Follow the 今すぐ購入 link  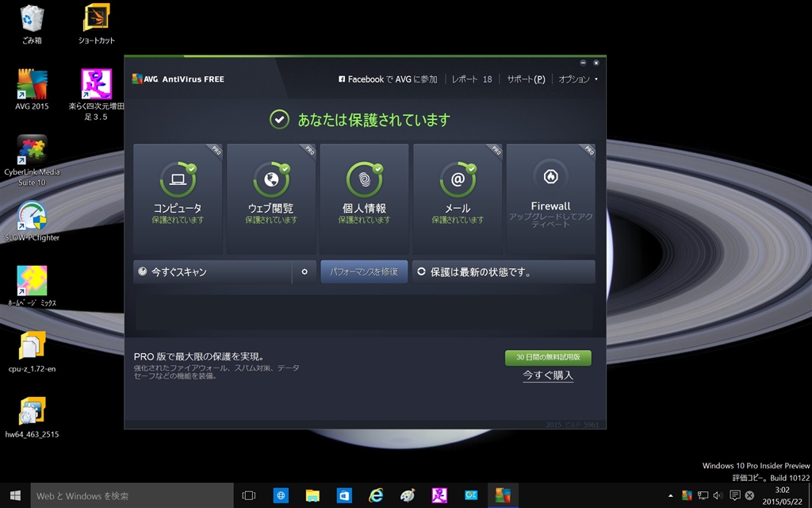pos(548,375)
